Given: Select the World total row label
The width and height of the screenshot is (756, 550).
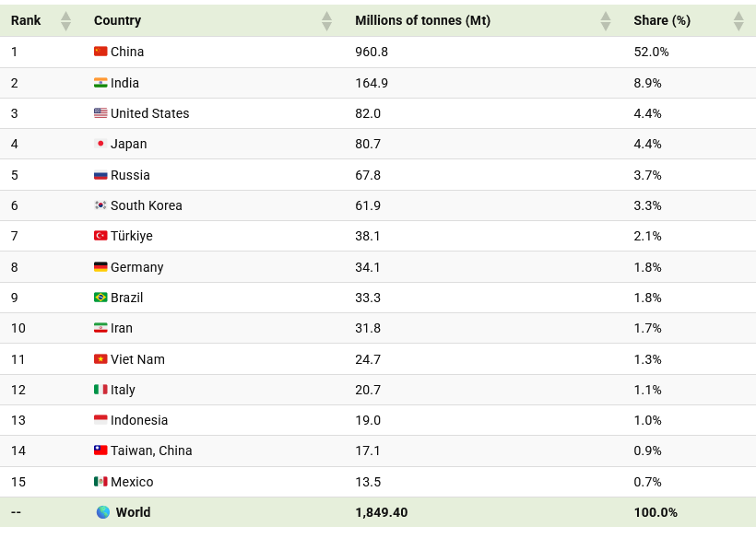Looking at the screenshot, I should 133,512.
